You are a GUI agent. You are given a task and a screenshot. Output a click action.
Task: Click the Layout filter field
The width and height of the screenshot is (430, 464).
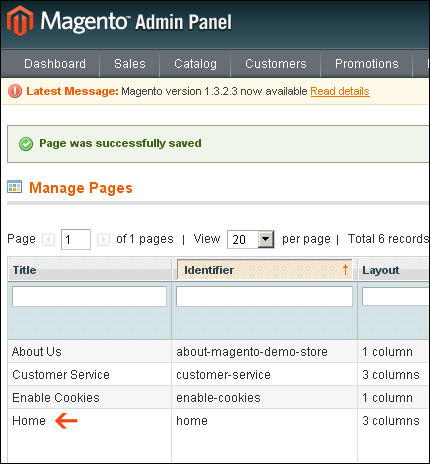click(x=396, y=296)
